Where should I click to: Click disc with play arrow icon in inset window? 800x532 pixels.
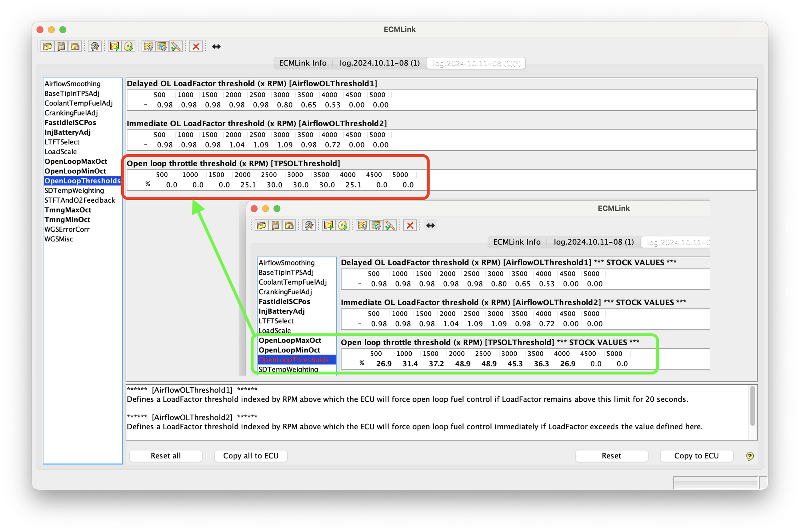pos(342,225)
